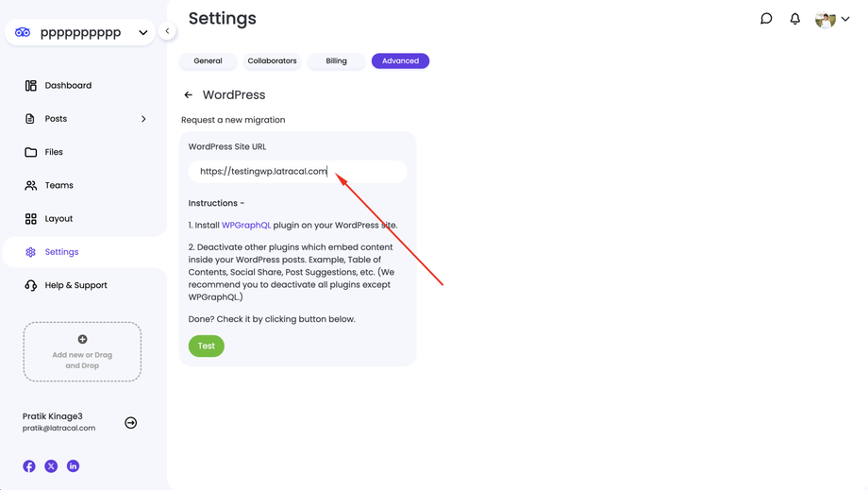The width and height of the screenshot is (868, 490).
Task: Click the plus icon to add new
Action: click(x=82, y=339)
